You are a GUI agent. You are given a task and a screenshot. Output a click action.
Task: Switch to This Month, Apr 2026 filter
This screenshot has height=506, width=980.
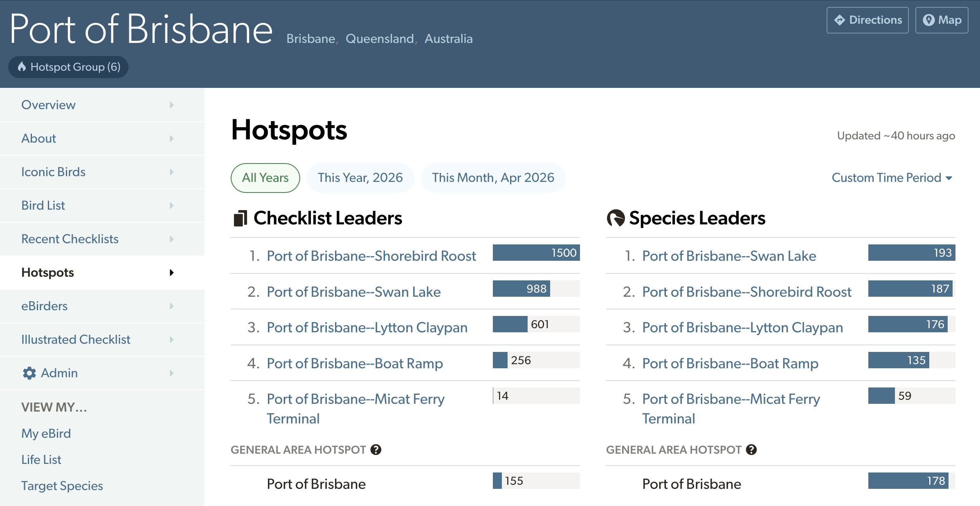[x=493, y=178]
